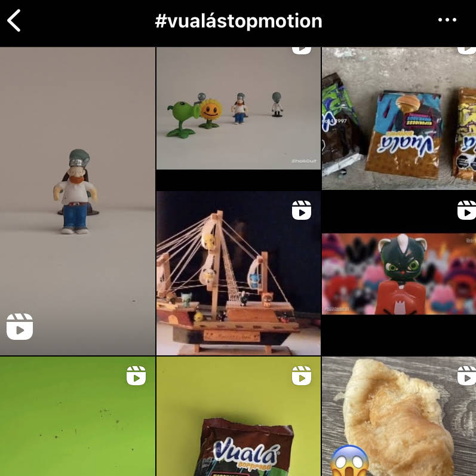The height and width of the screenshot is (476, 476).
Task: Tap the reel icon on the Vuala packages post
Action: pyautogui.click(x=466, y=51)
